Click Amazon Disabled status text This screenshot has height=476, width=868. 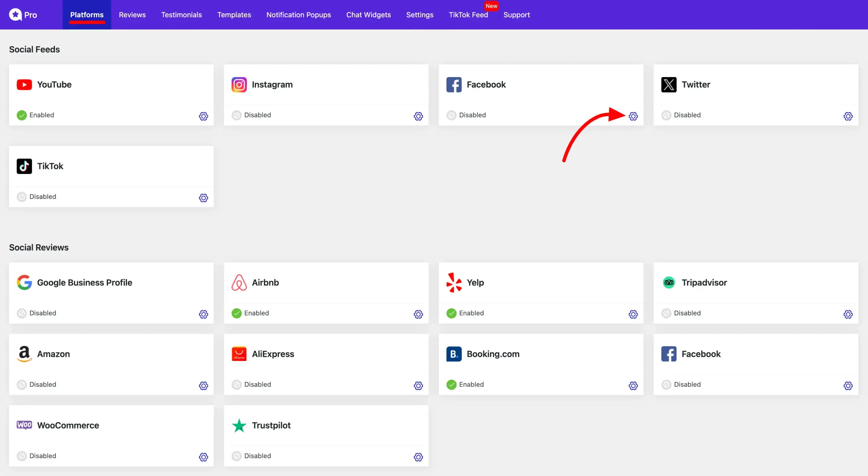point(43,384)
